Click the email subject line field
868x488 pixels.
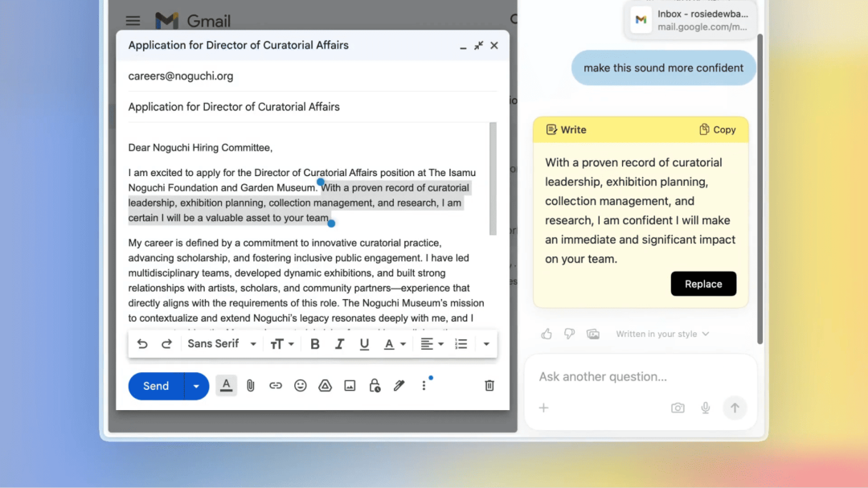pyautogui.click(x=313, y=107)
